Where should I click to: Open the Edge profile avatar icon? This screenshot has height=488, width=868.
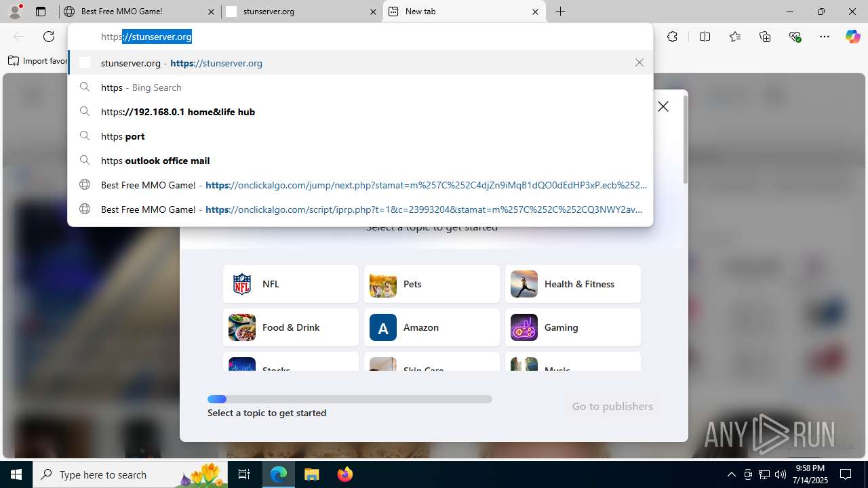(15, 12)
